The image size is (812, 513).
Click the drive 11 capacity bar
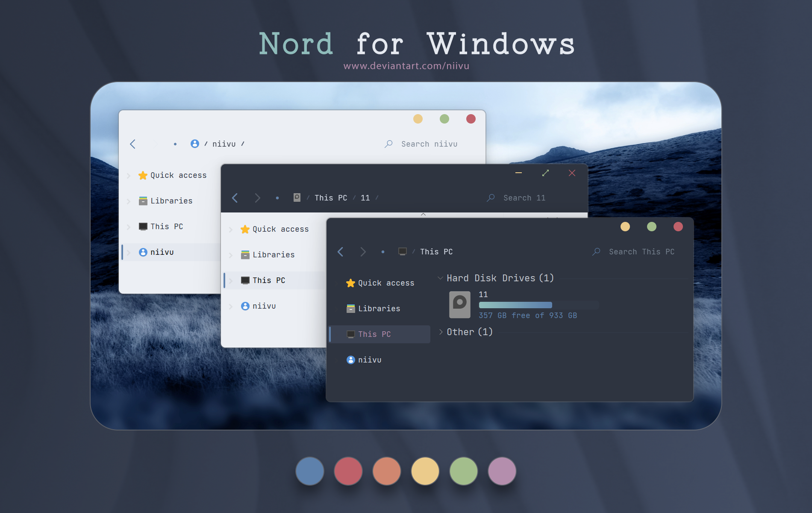pos(538,305)
